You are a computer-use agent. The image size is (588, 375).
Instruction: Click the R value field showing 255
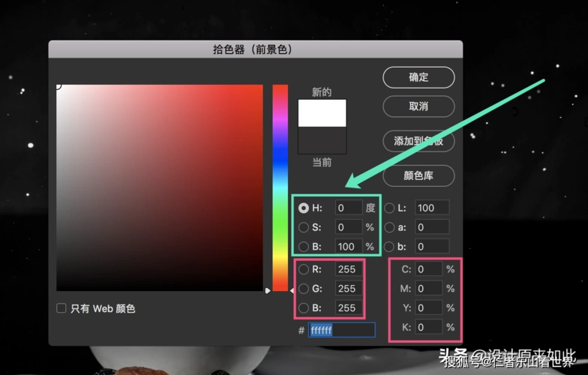tap(349, 269)
